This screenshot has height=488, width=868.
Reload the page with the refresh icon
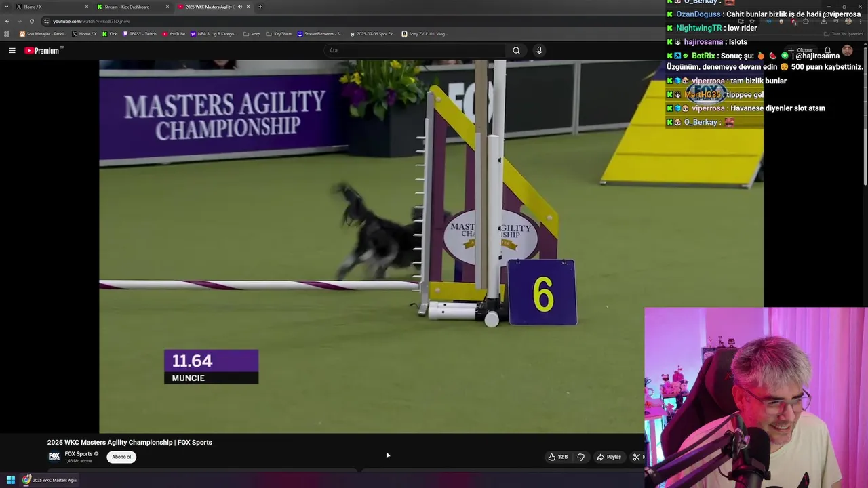pos(32,21)
